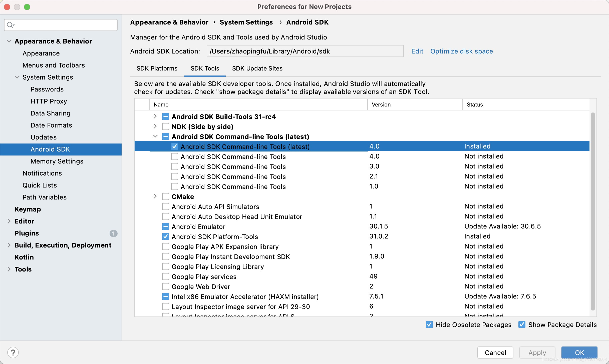
Task: Expand the Editor section
Action: click(x=9, y=221)
